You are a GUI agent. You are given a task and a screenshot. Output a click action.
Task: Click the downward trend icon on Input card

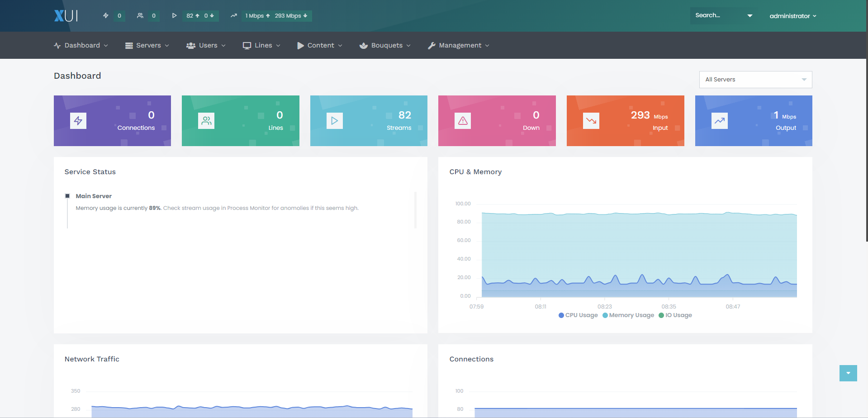tap(591, 121)
